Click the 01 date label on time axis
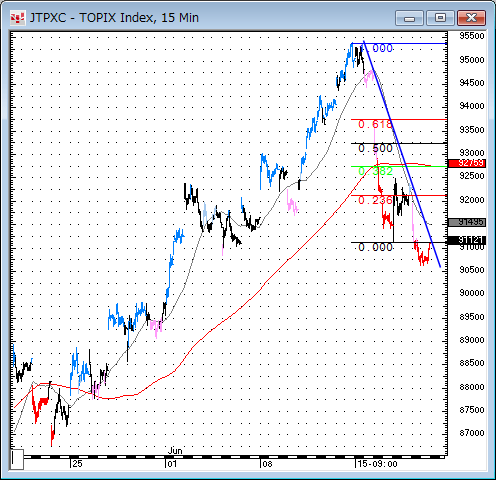The image size is (496, 480). click(172, 464)
